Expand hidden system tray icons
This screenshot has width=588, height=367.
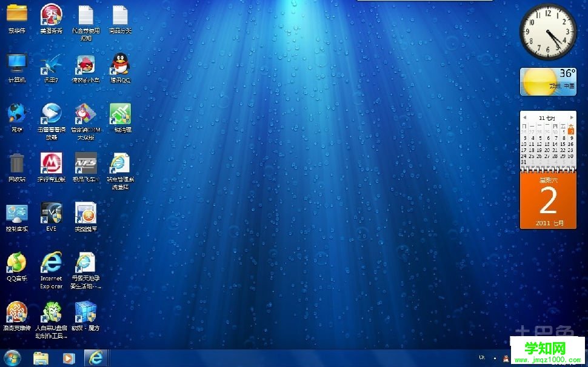[x=495, y=358]
